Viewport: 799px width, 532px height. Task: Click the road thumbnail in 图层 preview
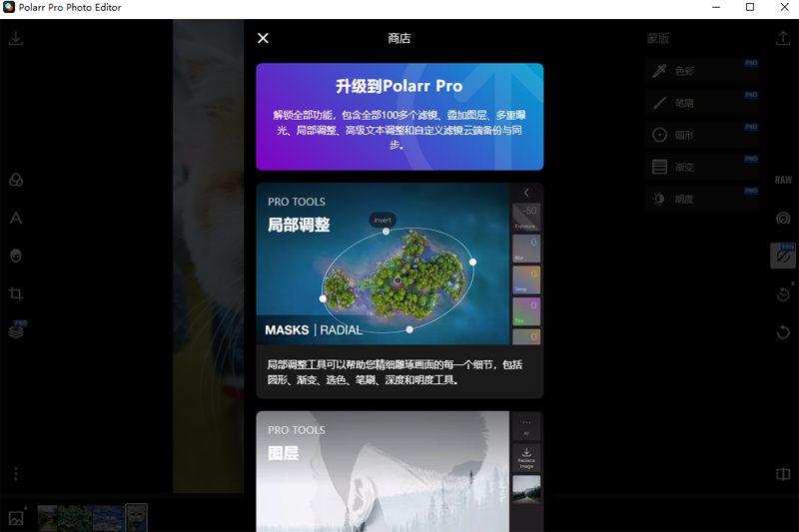click(526, 489)
